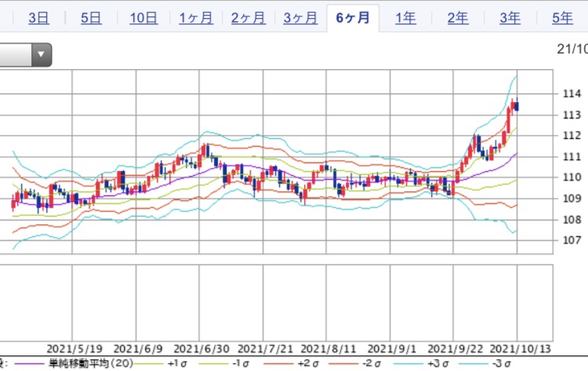Click the +2σ legend label
This screenshot has height=371, width=588.
[x=308, y=363]
